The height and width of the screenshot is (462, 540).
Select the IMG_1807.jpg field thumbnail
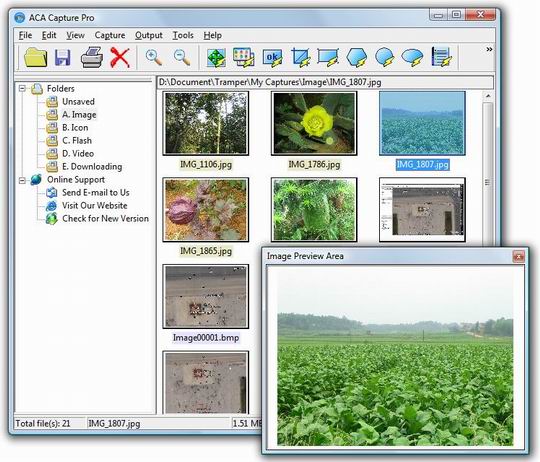[x=422, y=123]
